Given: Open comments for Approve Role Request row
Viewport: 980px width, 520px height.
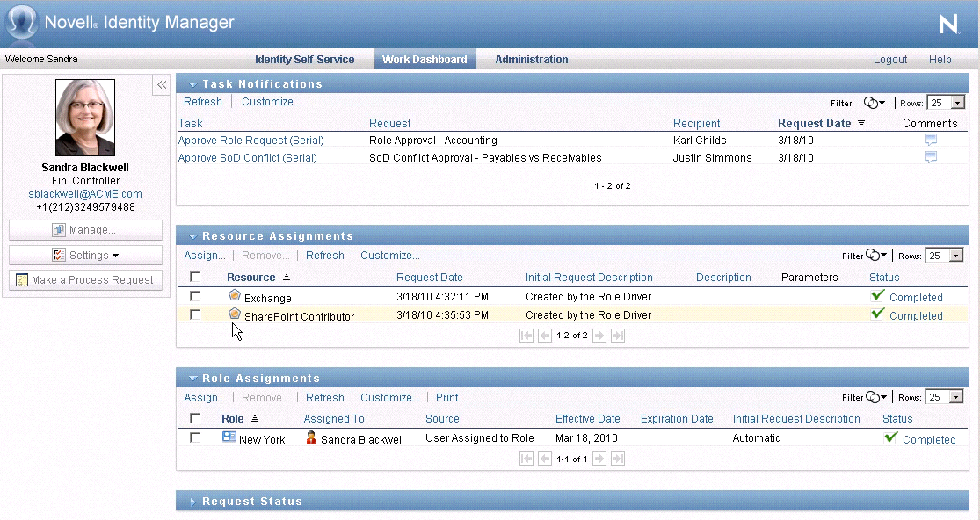Looking at the screenshot, I should pyautogui.click(x=930, y=140).
